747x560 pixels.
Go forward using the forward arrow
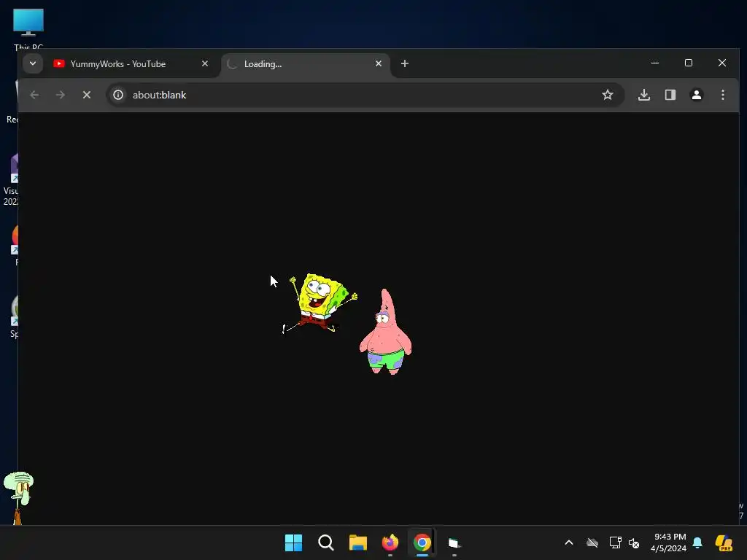click(60, 95)
